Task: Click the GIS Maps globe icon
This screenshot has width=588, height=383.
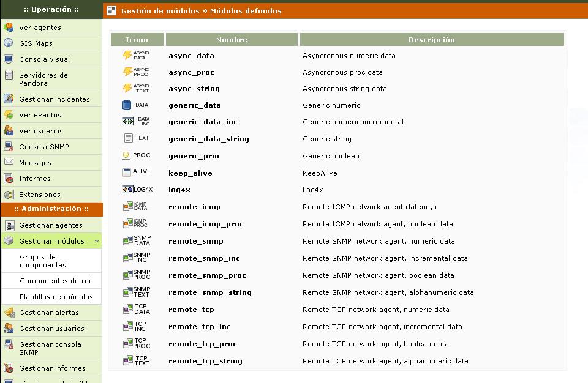Action: pos(9,43)
